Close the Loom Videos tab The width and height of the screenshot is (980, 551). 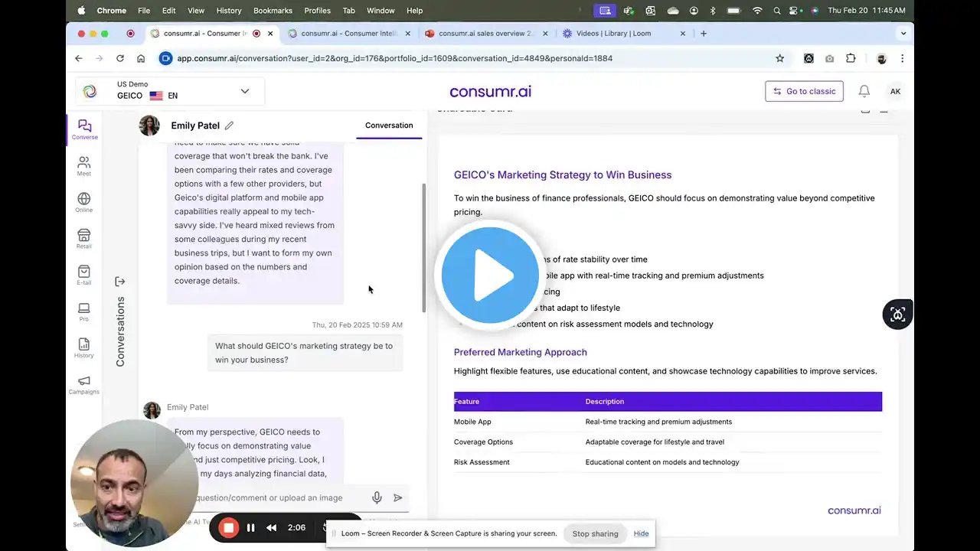(683, 34)
